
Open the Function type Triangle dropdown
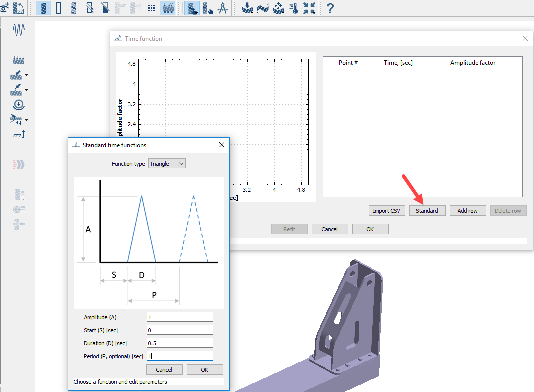click(x=167, y=164)
